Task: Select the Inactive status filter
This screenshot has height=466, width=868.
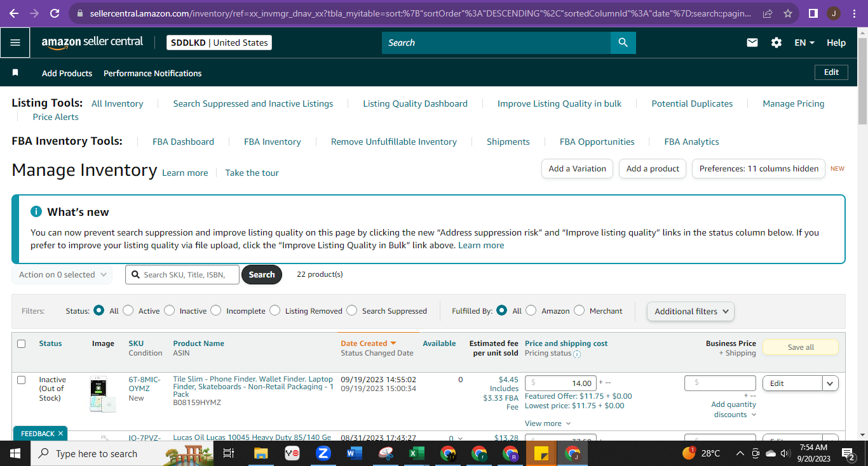Action: pos(169,310)
